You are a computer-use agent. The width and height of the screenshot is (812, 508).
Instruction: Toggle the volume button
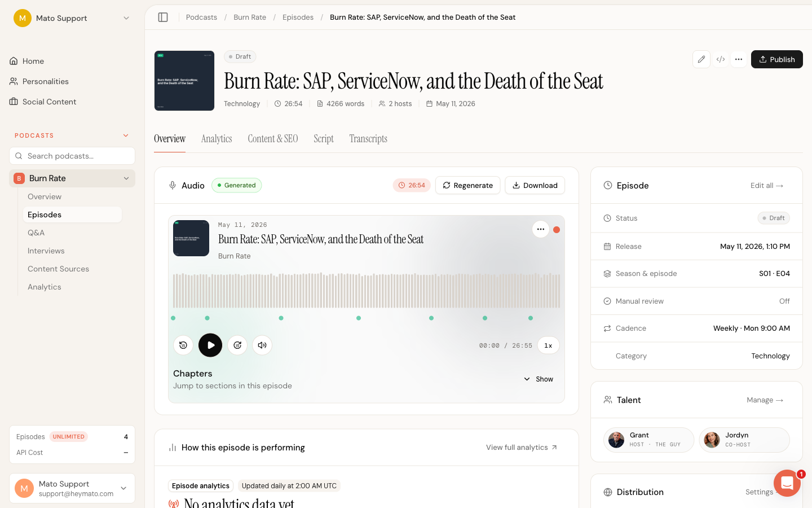(x=262, y=345)
